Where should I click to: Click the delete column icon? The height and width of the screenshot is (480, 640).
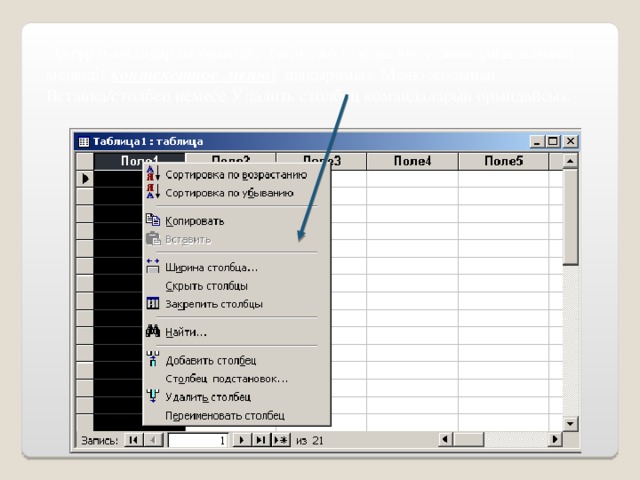(x=153, y=396)
